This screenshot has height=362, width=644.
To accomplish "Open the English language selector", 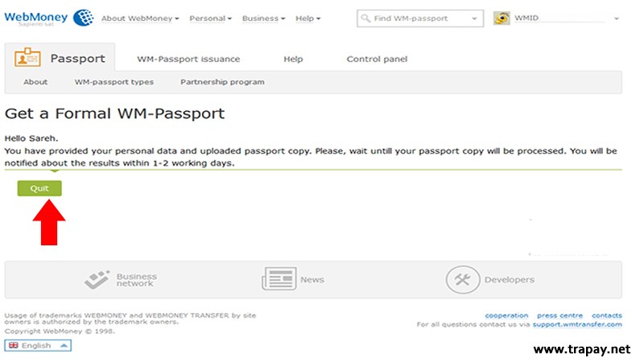I will 38,345.
